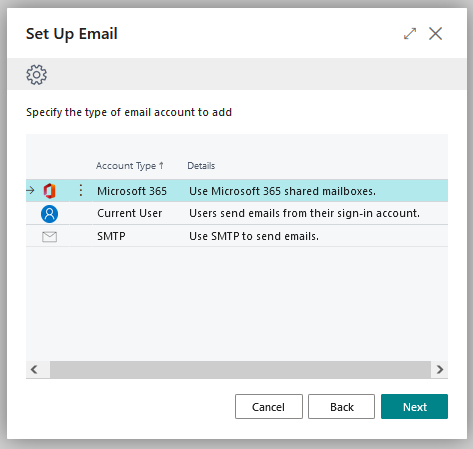Close the Set Up Email dialog

pyautogui.click(x=435, y=34)
